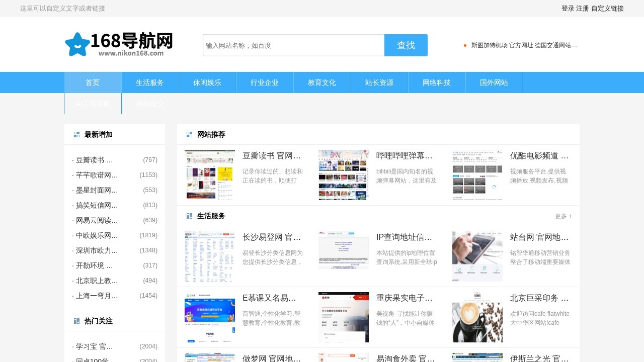Open 哔哩哔哩弹幕 thumbnail image
The height and width of the screenshot is (362, 644).
click(x=344, y=175)
